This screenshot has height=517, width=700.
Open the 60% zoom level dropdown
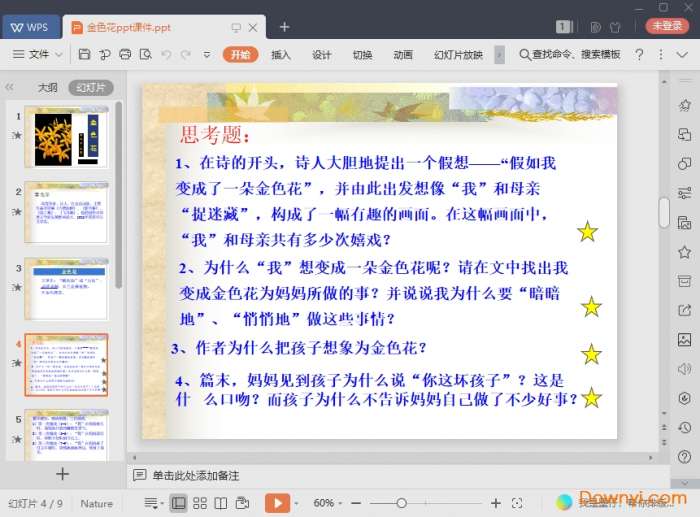[327, 503]
